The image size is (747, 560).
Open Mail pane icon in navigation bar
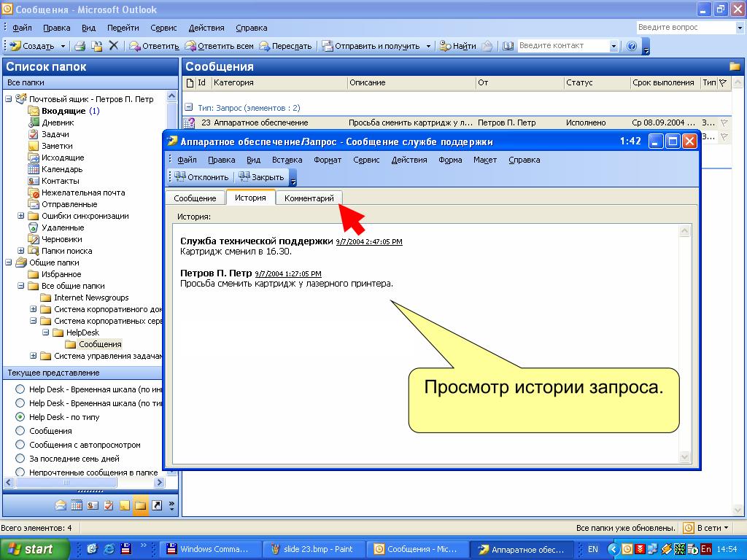61,505
